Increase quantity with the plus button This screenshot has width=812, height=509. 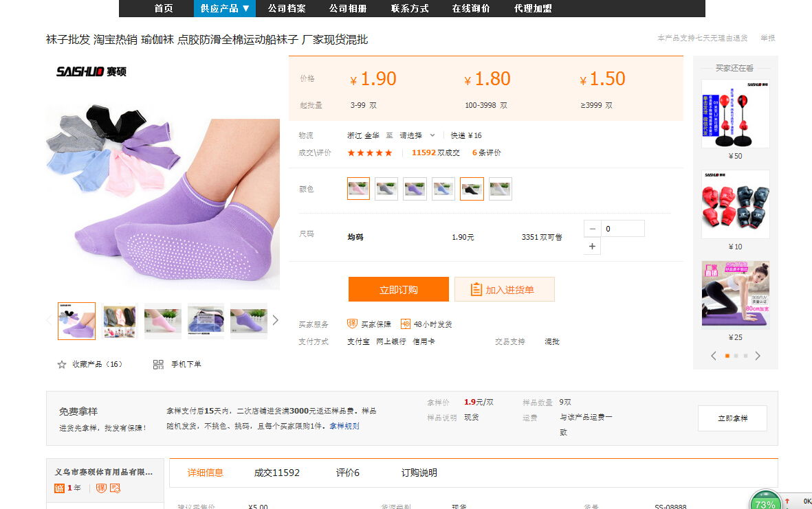592,247
